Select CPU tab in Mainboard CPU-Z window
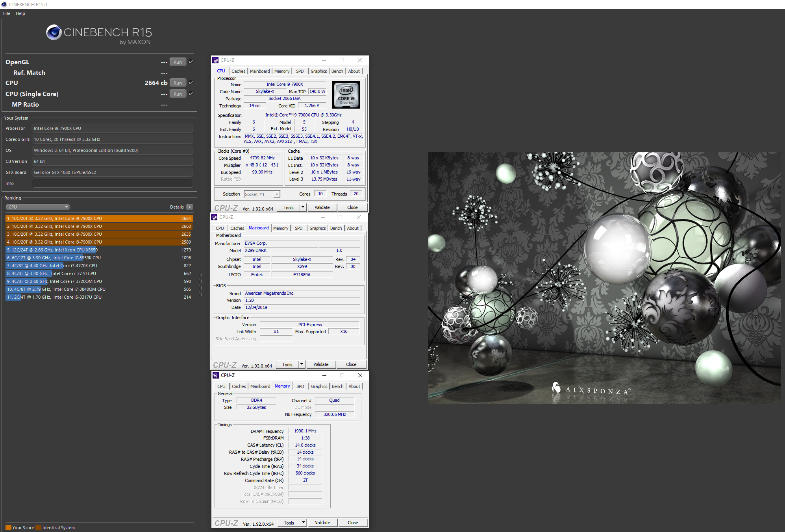The width and height of the screenshot is (785, 532). (220, 228)
